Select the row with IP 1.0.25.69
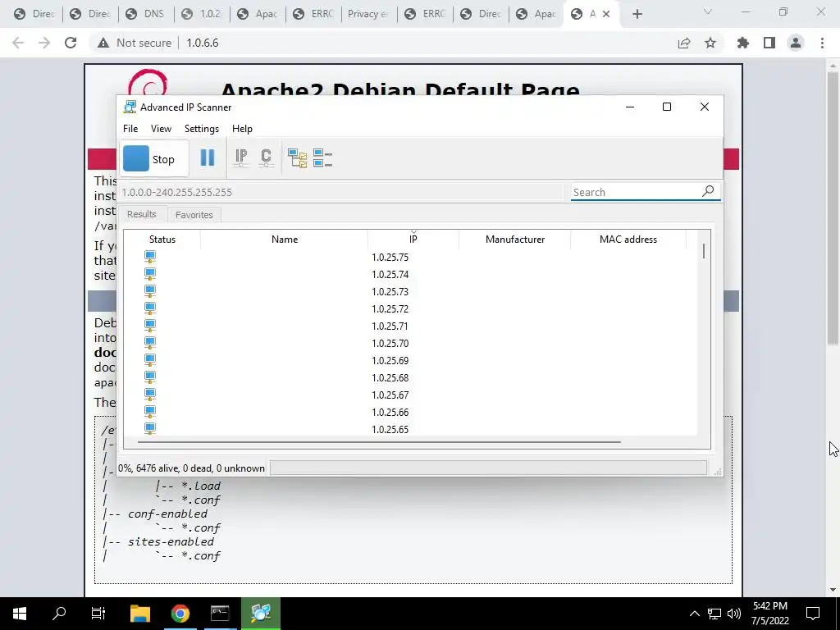 (x=410, y=360)
